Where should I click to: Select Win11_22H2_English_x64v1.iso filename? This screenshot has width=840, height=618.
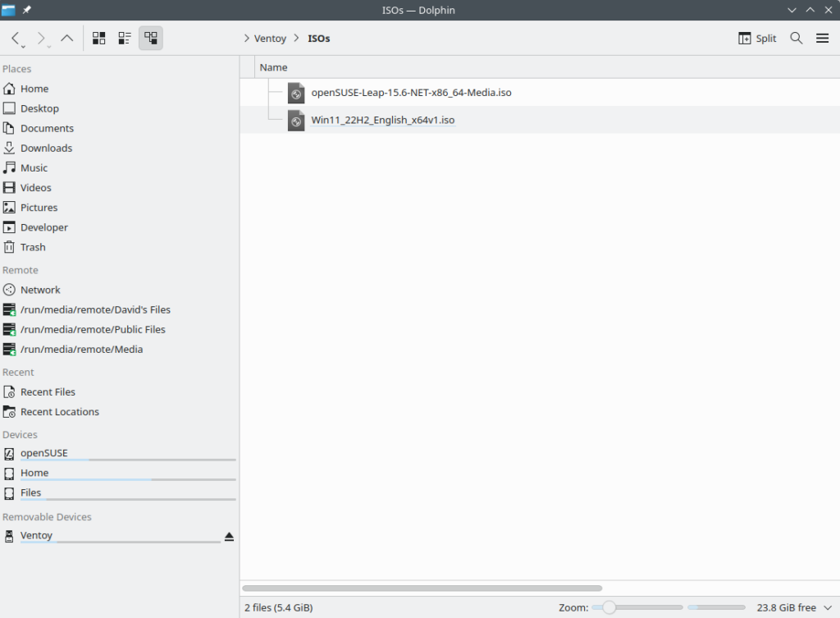click(383, 120)
